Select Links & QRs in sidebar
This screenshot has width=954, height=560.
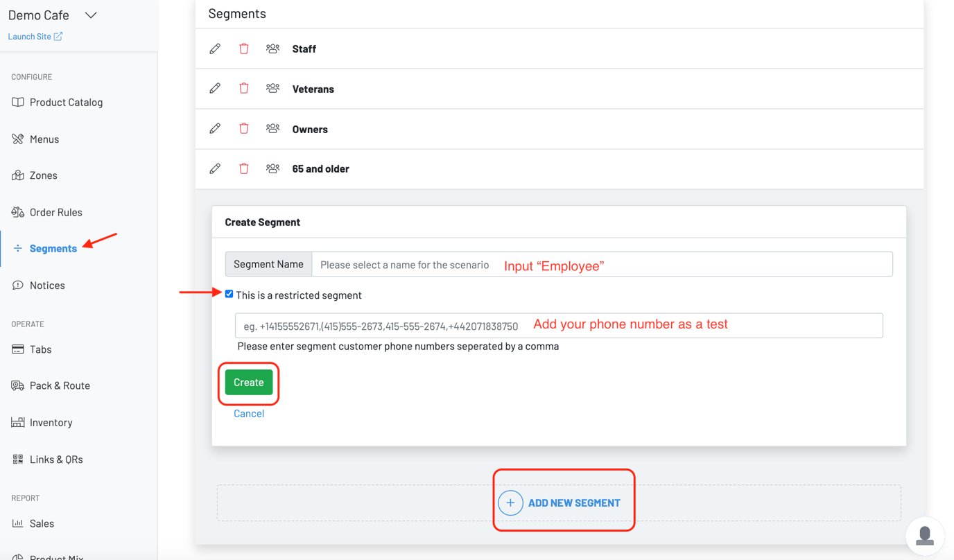click(x=56, y=459)
